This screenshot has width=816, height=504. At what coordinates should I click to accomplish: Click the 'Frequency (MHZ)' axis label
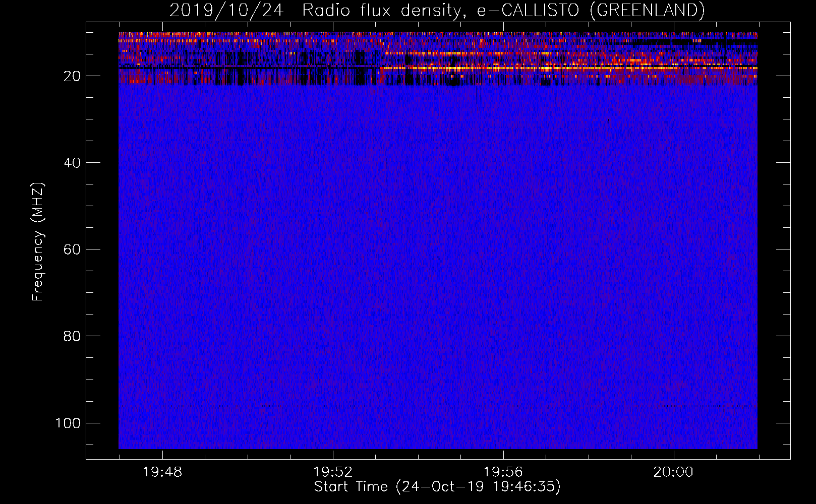pos(38,242)
